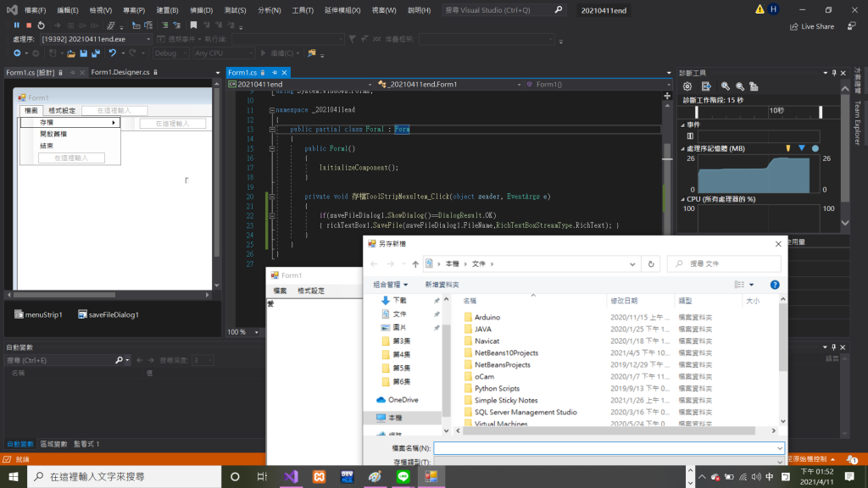Click the diagnostics timeline left selection handle
Viewport: 868px width, 488px height.
click(x=697, y=111)
